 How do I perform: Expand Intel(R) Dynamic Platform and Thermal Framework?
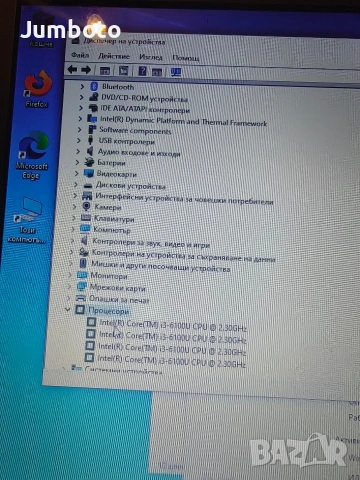[80, 119]
